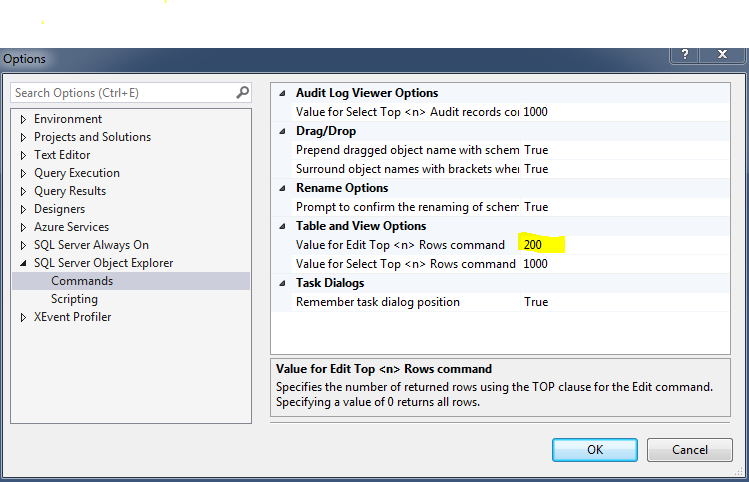Click the Search Options text field
Image resolution: width=749 pixels, height=482 pixels.
pyautogui.click(x=122, y=93)
